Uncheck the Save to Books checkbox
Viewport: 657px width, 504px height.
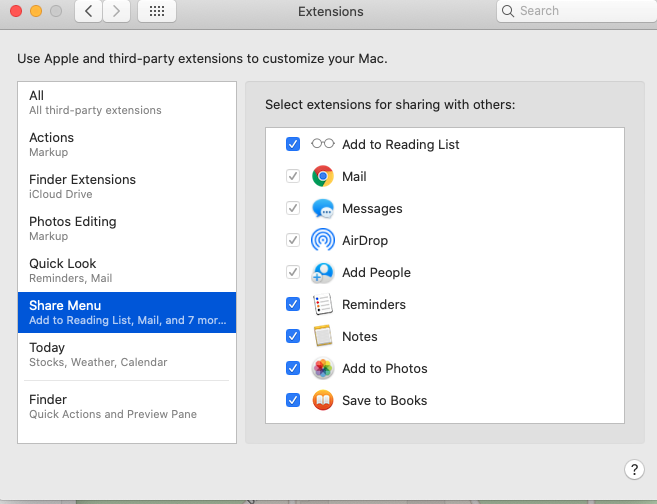[293, 400]
